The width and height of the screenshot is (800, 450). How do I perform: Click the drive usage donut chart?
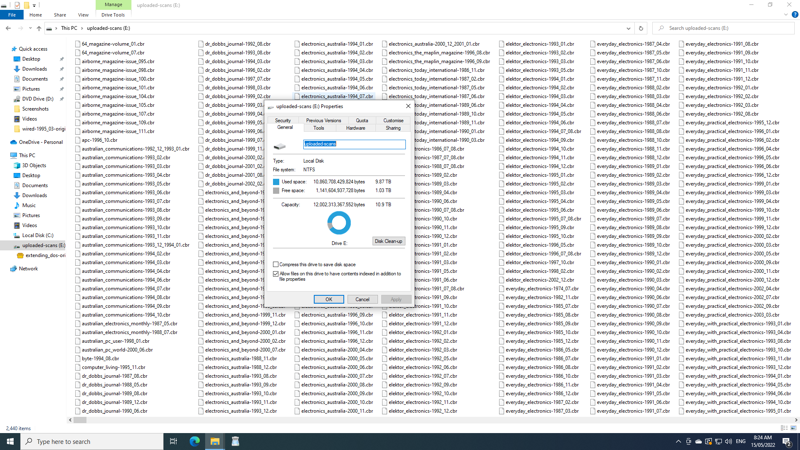[x=339, y=223]
